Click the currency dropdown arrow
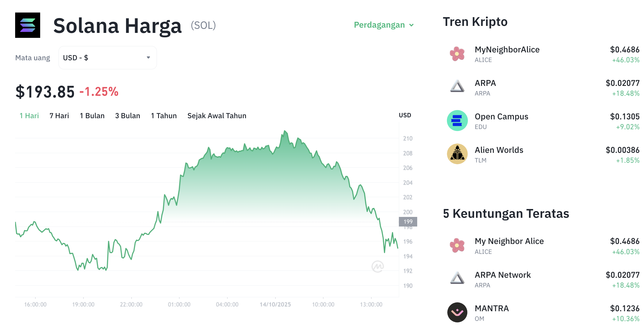 pos(148,58)
